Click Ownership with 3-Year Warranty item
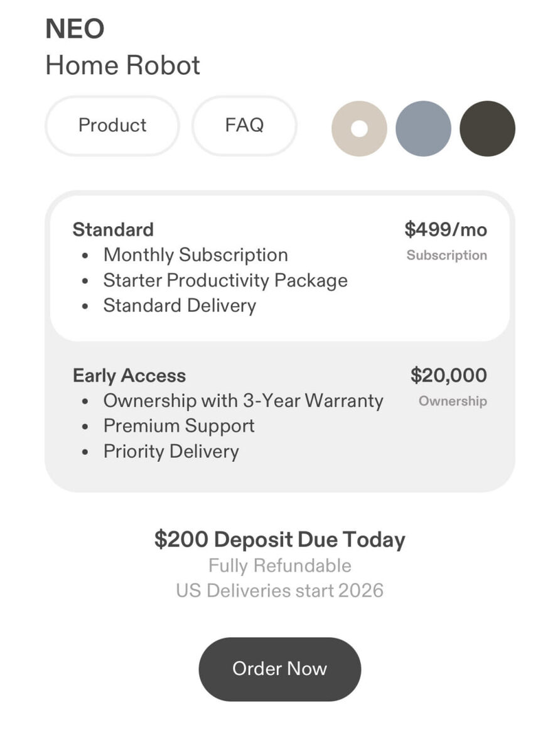This screenshot has width=560, height=754. point(244,401)
